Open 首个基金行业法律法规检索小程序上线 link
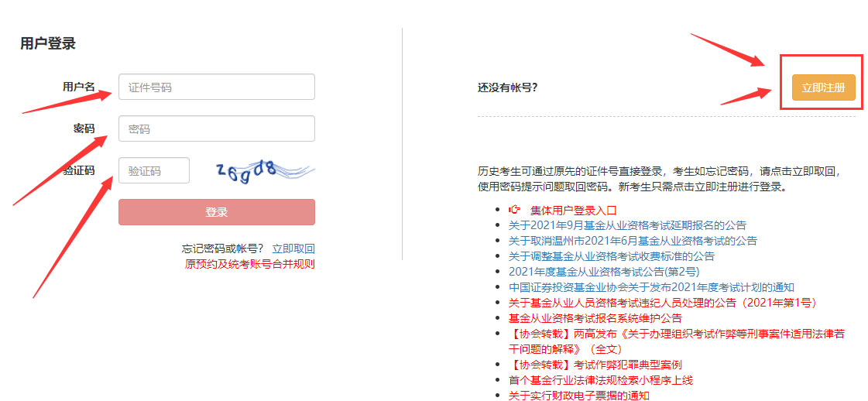 pyautogui.click(x=600, y=380)
